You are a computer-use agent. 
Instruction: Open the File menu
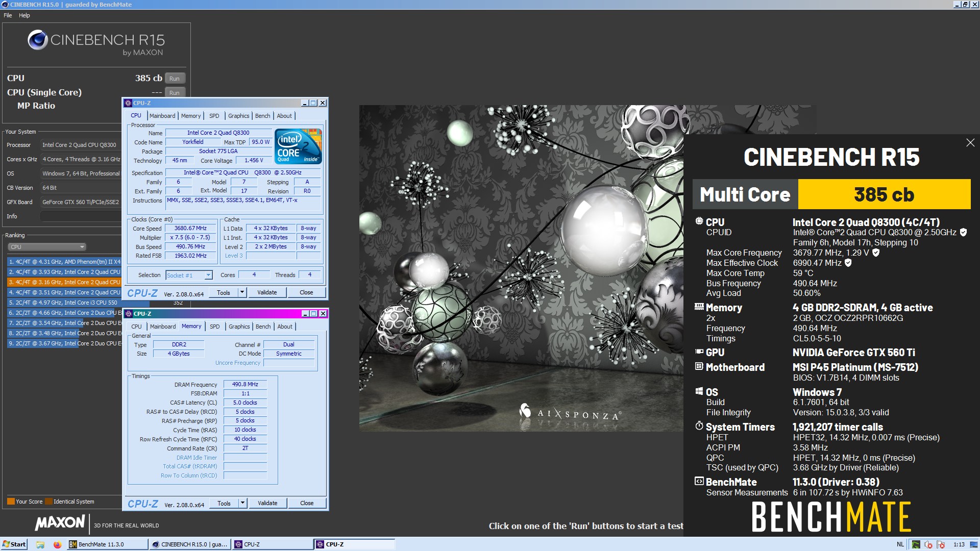(x=8, y=15)
